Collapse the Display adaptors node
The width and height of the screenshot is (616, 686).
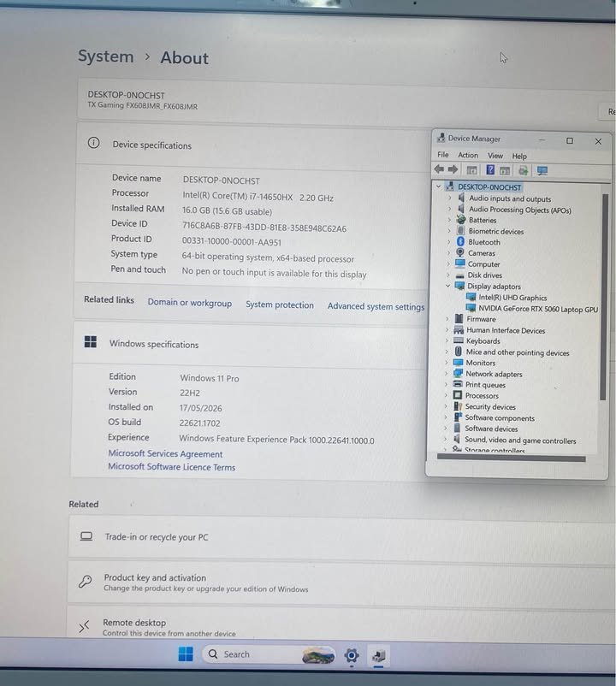pos(447,286)
